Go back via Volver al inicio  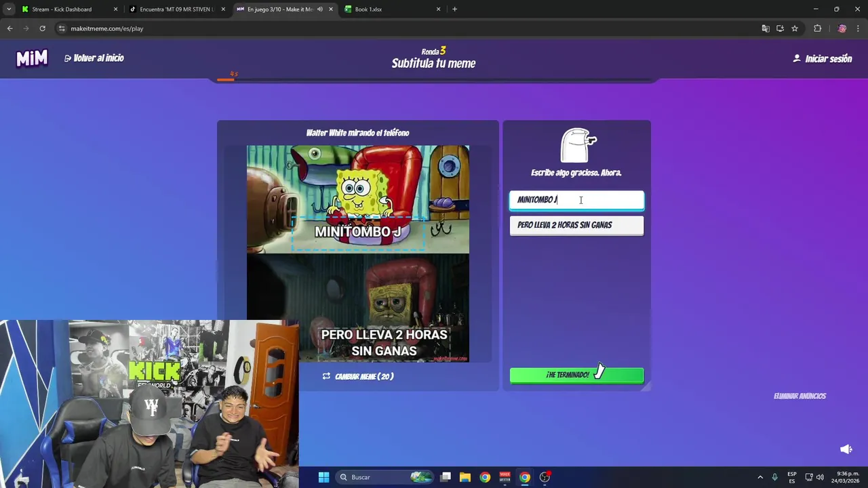[x=94, y=58]
